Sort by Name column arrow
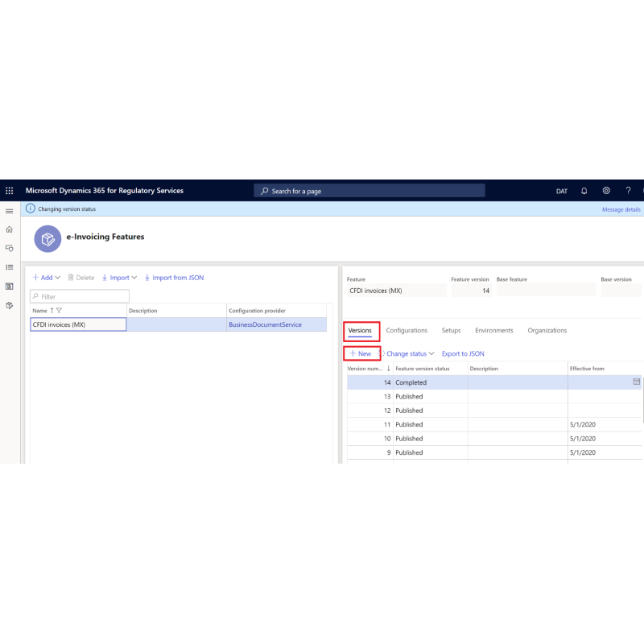Image resolution: width=644 pixels, height=644 pixels. [x=52, y=311]
